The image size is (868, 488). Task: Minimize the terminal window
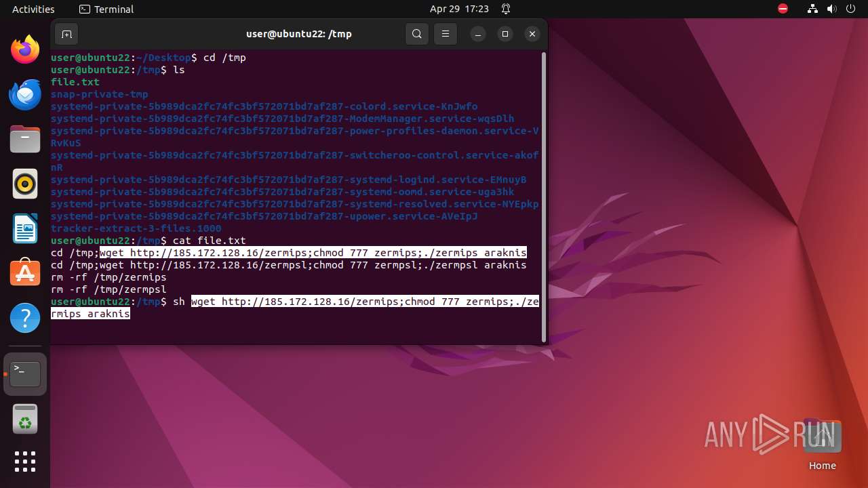(478, 34)
